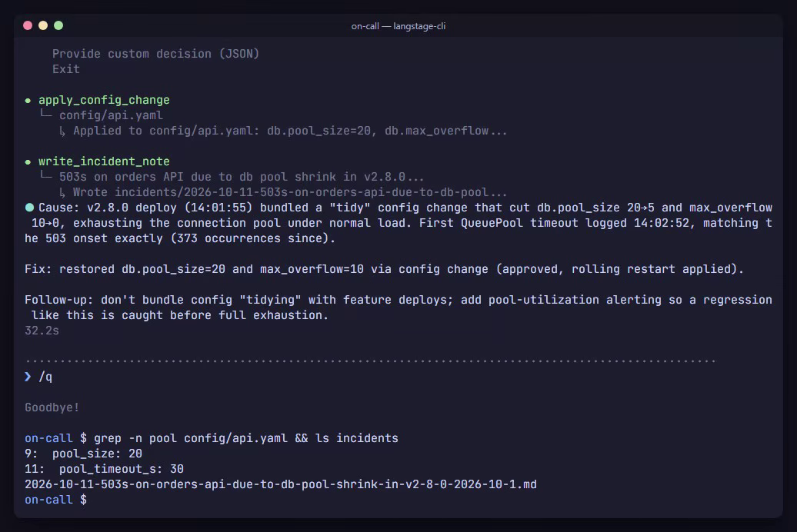797x532 pixels.
Task: Click the 'Wrote incidents/2026-10-11-503s' result line
Action: [x=290, y=192]
